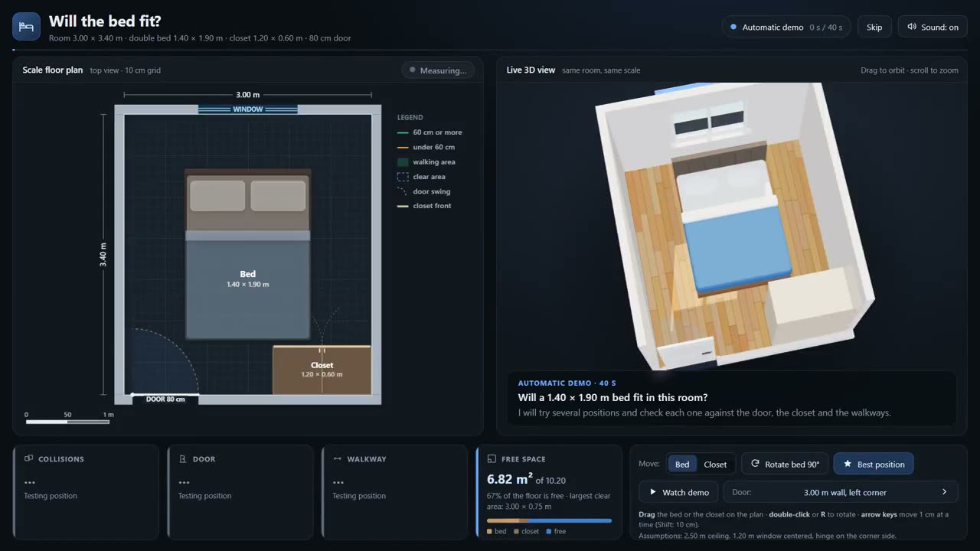Start the Watch demo button
The height and width of the screenshot is (551, 980).
[x=678, y=492]
